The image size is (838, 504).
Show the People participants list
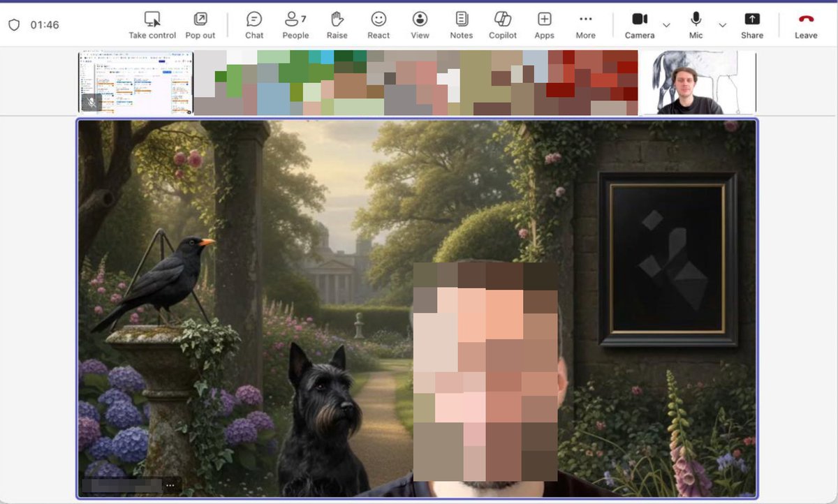coord(295,25)
